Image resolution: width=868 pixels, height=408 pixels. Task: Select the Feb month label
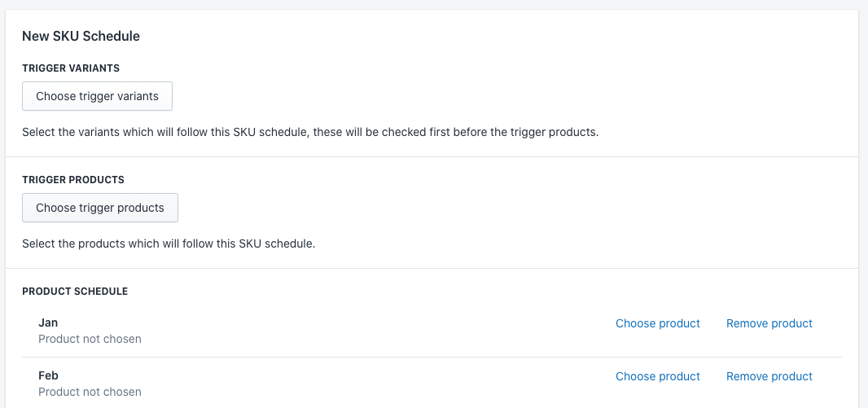tap(48, 375)
